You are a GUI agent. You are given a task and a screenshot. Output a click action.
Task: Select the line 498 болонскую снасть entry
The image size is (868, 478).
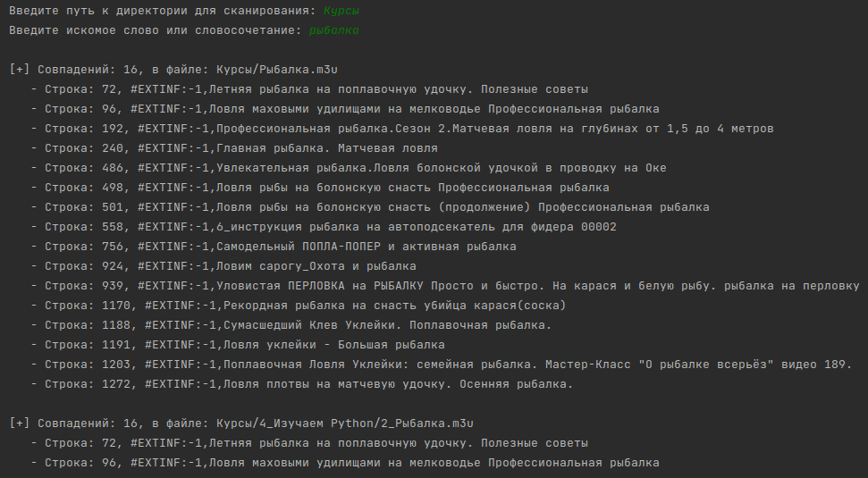319,188
